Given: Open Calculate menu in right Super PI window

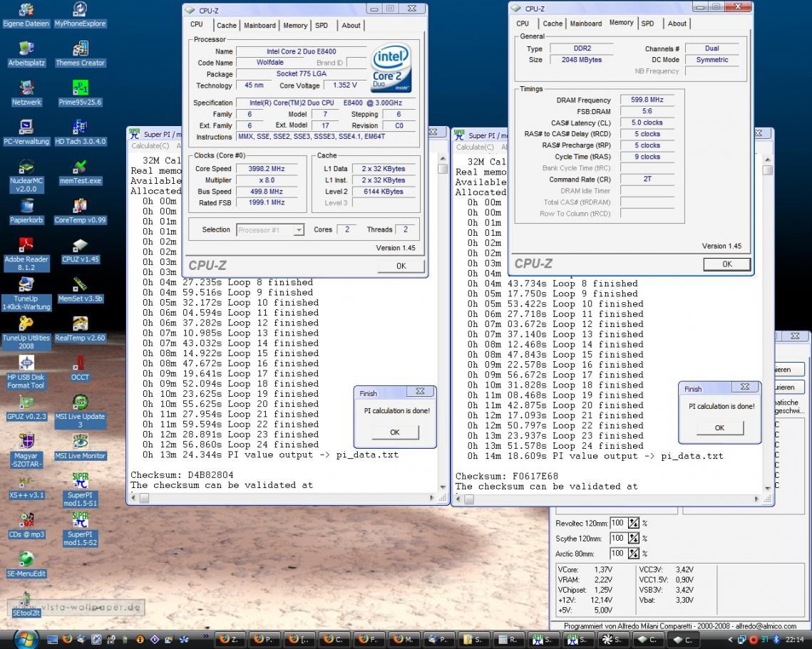Looking at the screenshot, I should (x=475, y=147).
